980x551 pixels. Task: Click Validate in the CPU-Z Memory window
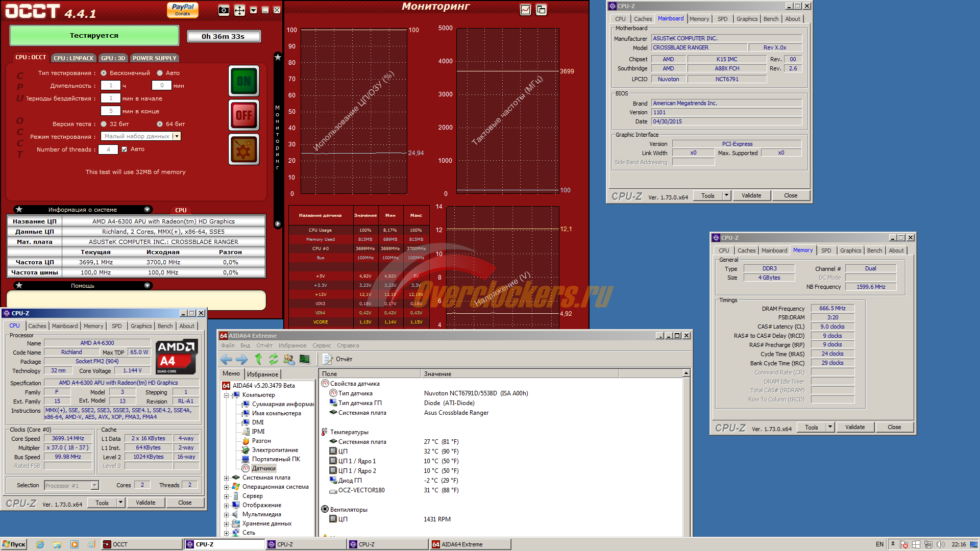coord(854,428)
